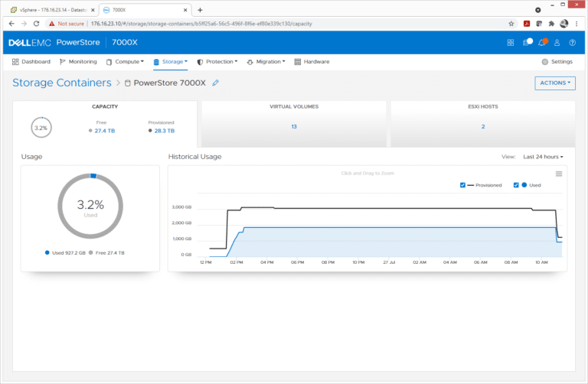Click the 7000X appliance name in header

tap(125, 43)
